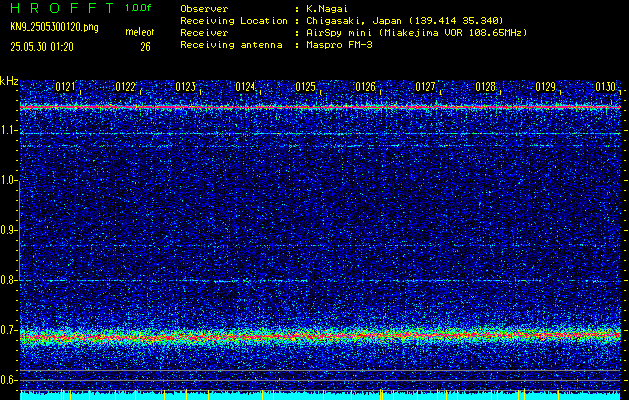The width and height of the screenshot is (629, 400).
Task: Click the 0129 time marker
Action: click(x=546, y=87)
